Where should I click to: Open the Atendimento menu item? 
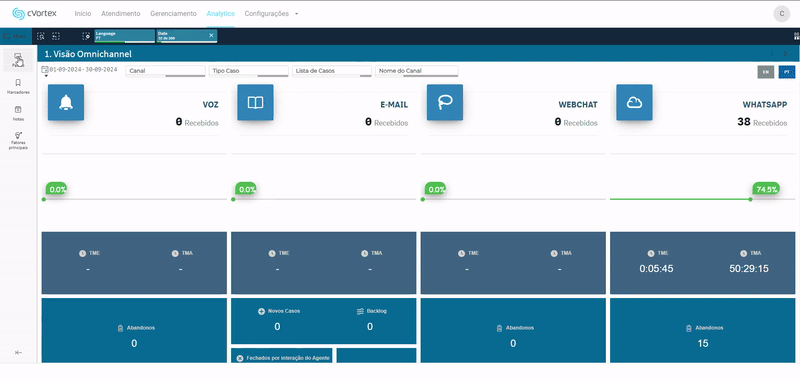pyautogui.click(x=120, y=14)
